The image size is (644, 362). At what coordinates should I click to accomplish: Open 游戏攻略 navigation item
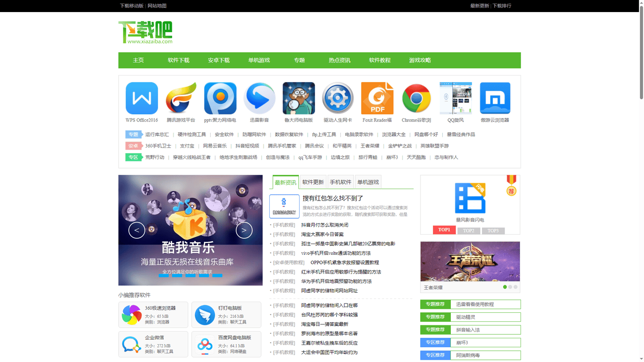pos(420,60)
